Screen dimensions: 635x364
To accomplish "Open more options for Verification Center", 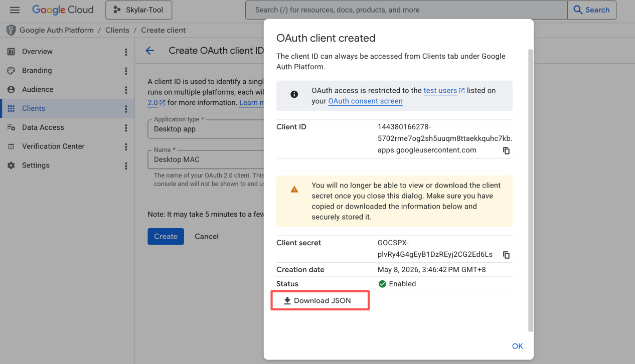I will (126, 147).
